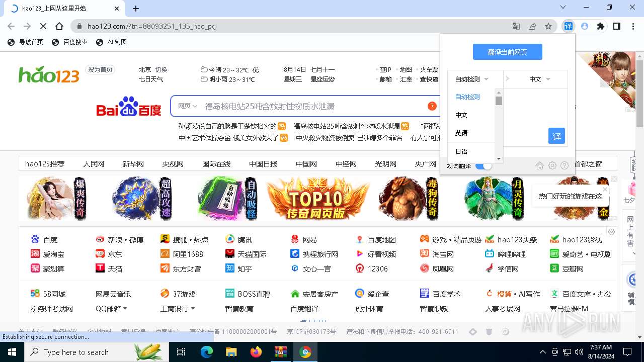The image size is (644, 362).
Task: Select 英语 in language list
Action: (x=461, y=133)
